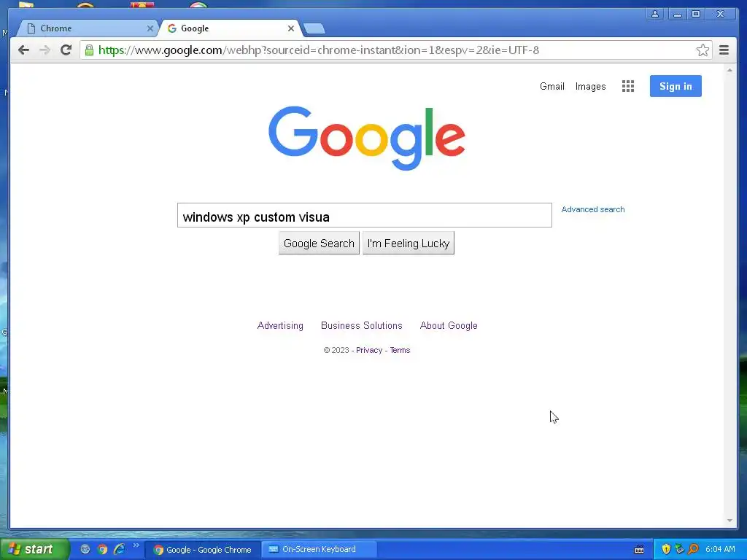
Task: Click the Chrome user profile icon in title bar
Action: pos(655,14)
